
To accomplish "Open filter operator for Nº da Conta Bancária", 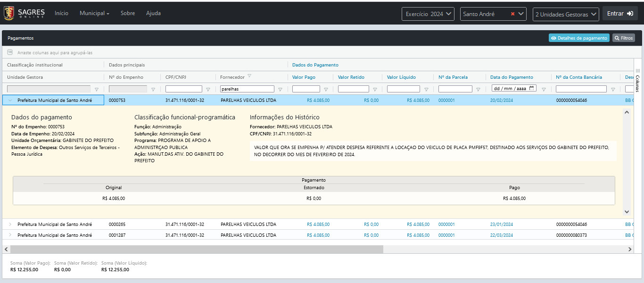I will [x=613, y=89].
